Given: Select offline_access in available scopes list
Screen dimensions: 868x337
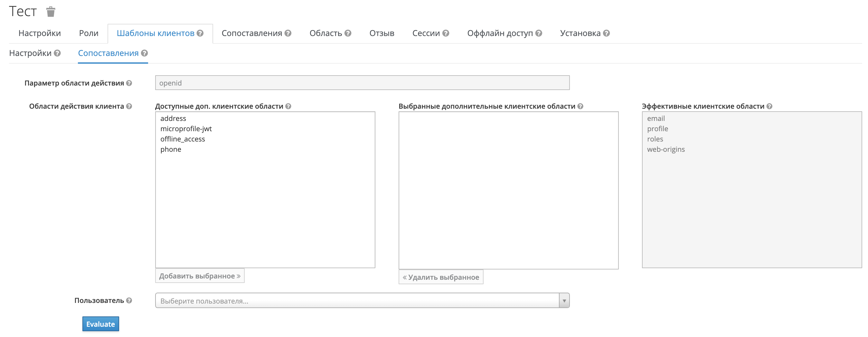Looking at the screenshot, I should coord(183,139).
